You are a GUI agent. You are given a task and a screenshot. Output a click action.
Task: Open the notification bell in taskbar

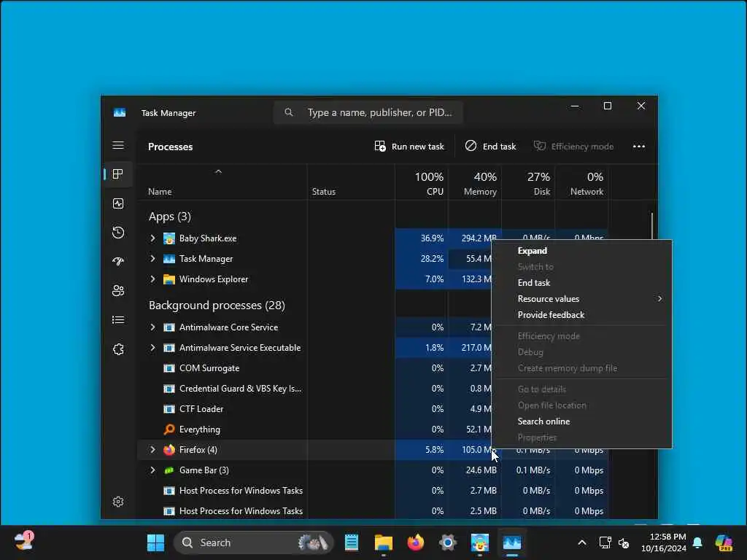(697, 542)
